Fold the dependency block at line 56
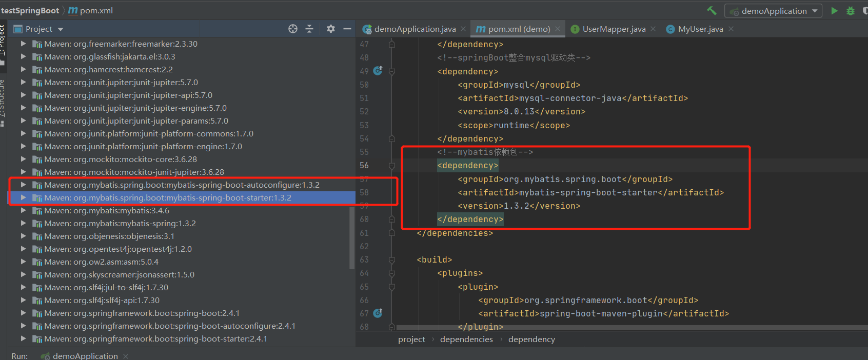Image resolution: width=868 pixels, height=360 pixels. [x=392, y=166]
